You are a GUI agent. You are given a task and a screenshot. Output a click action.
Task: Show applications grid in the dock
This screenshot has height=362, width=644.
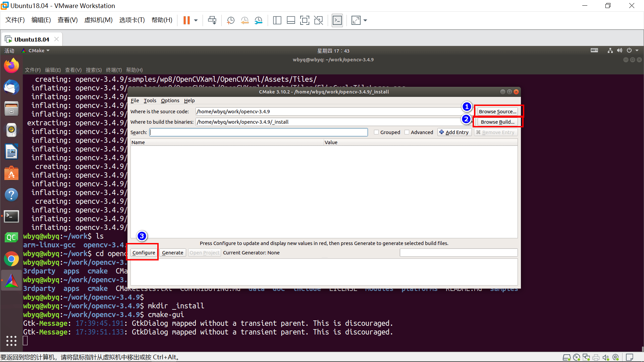click(x=11, y=341)
